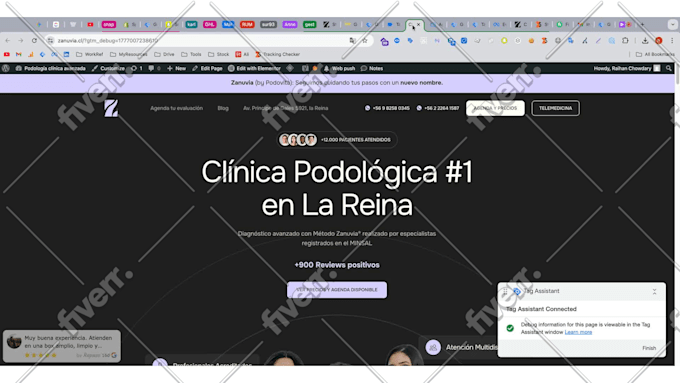Image resolution: width=680 pixels, height=383 pixels.
Task: Open the Stock bookmarks folder
Action: click(219, 54)
